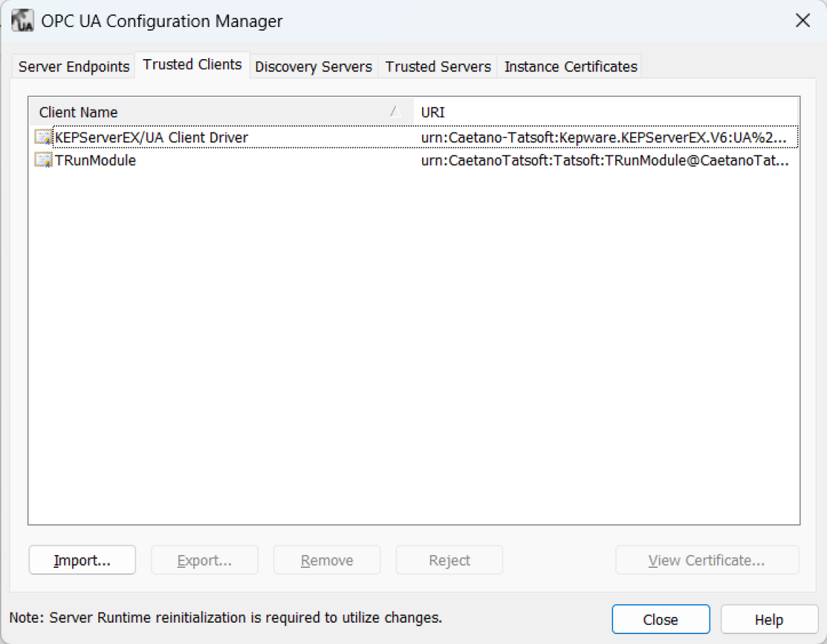Screen dimensions: 827x644
Task: Click the View Certificate... button
Action: pos(707,561)
